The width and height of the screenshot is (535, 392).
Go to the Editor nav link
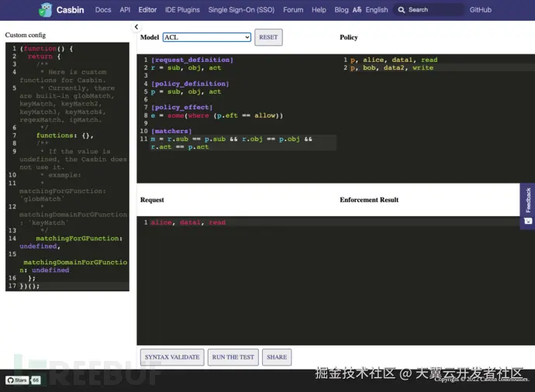[147, 10]
